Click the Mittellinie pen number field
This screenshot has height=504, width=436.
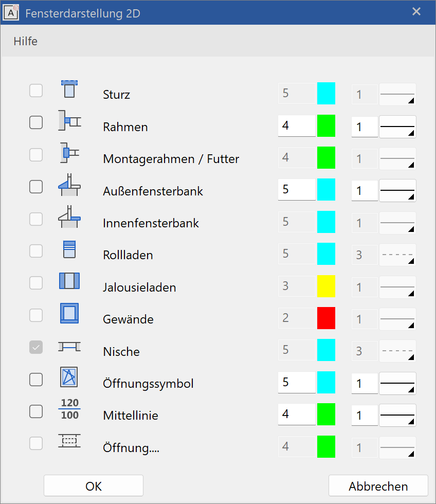click(297, 414)
